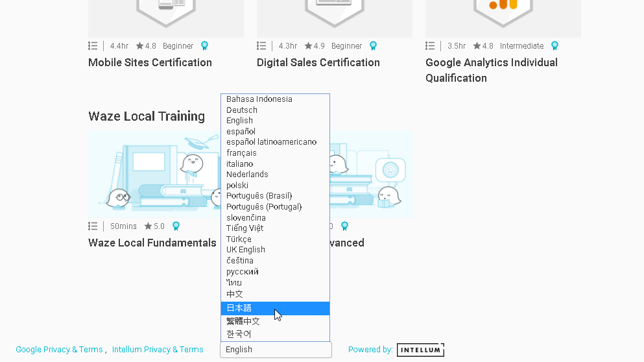Click the Waze Local Fundamentals course thumbnail

[154, 173]
